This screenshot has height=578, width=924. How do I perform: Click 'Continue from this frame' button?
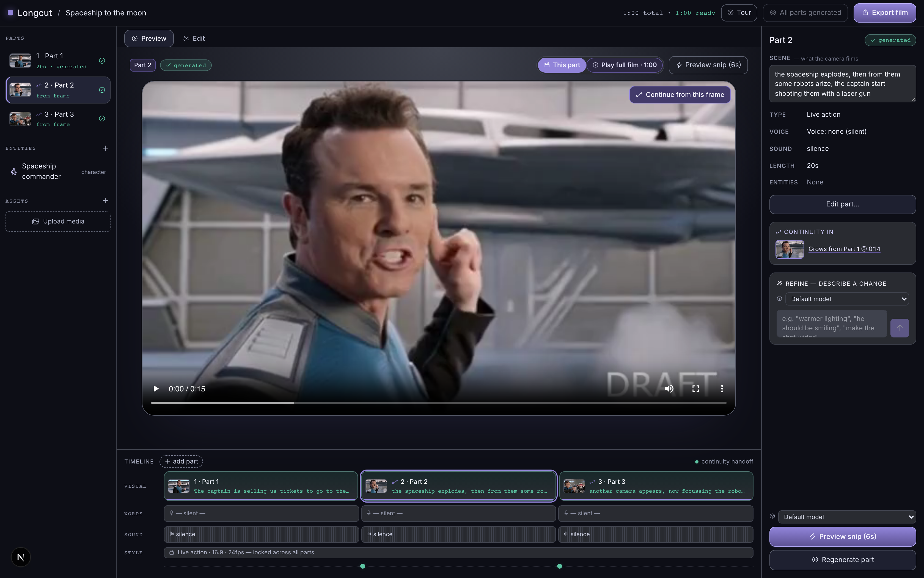click(x=680, y=95)
